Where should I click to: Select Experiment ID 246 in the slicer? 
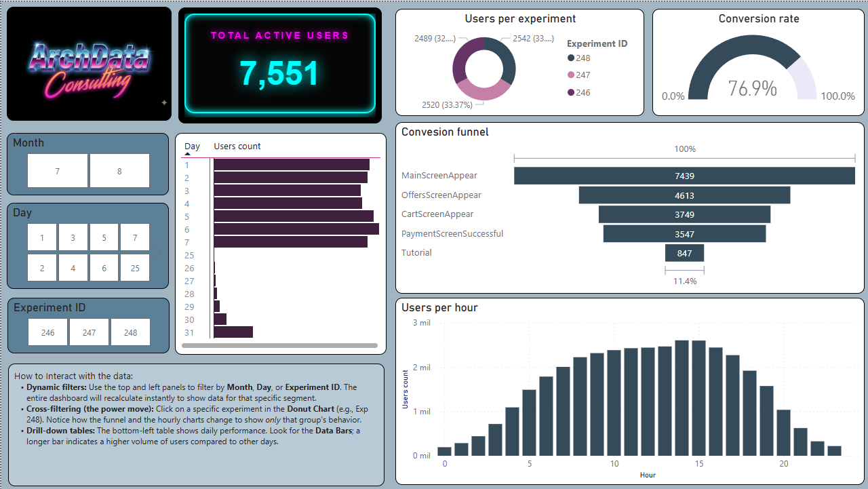coord(47,332)
